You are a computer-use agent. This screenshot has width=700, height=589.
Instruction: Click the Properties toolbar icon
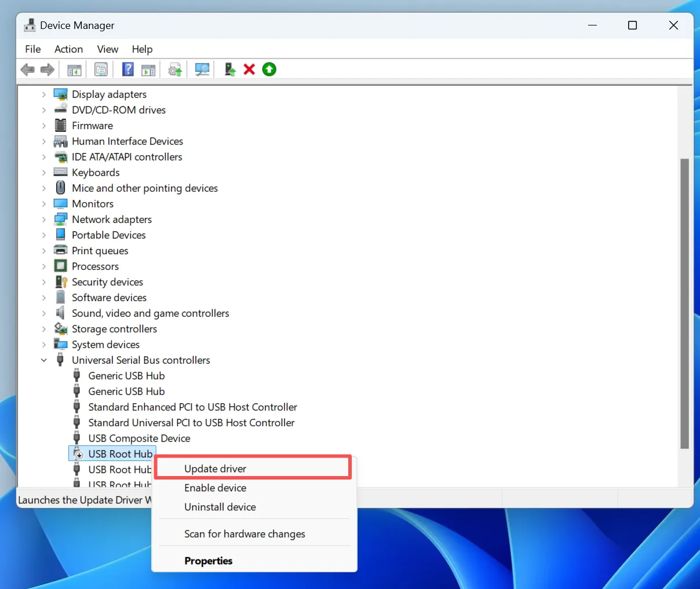101,70
